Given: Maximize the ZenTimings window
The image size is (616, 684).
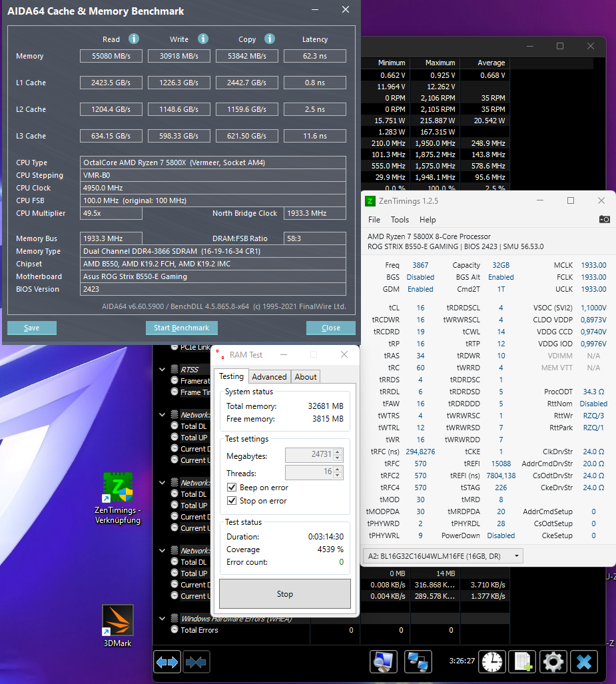Looking at the screenshot, I should point(571,200).
